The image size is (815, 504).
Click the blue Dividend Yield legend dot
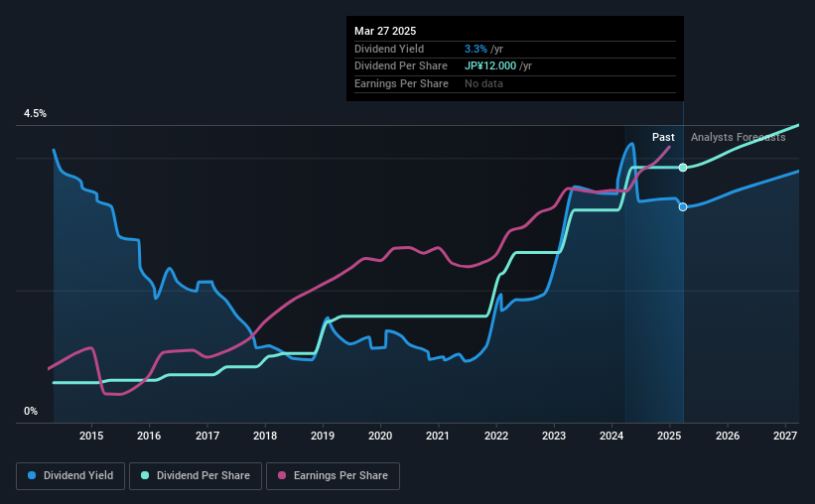click(32, 475)
